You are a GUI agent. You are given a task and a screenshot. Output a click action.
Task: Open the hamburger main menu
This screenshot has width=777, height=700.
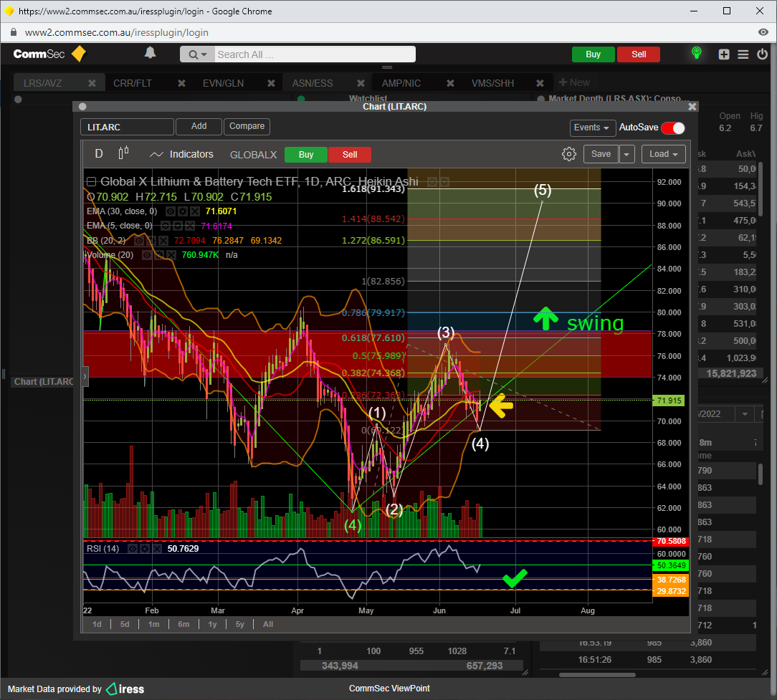point(743,54)
